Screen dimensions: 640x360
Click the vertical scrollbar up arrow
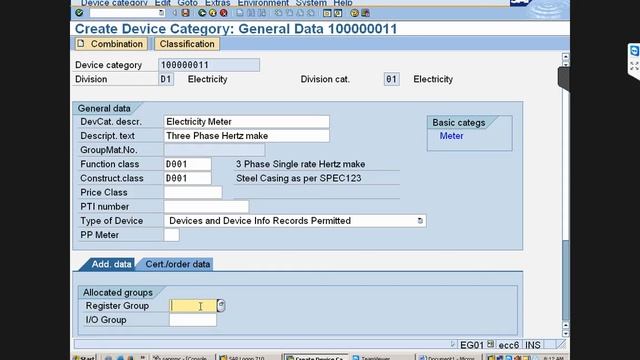565,57
